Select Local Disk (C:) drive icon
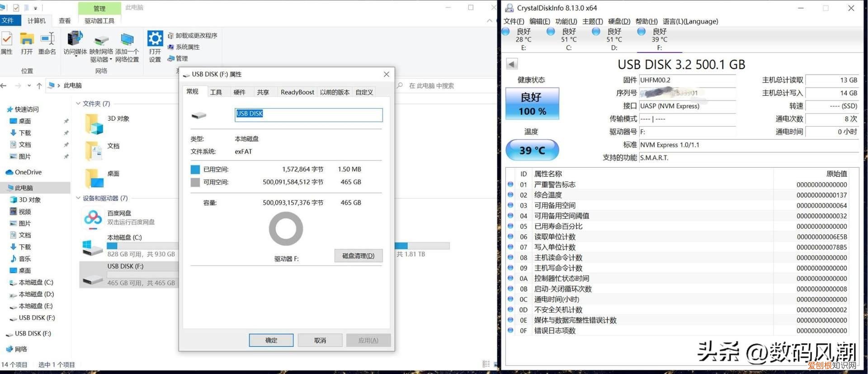 point(93,247)
